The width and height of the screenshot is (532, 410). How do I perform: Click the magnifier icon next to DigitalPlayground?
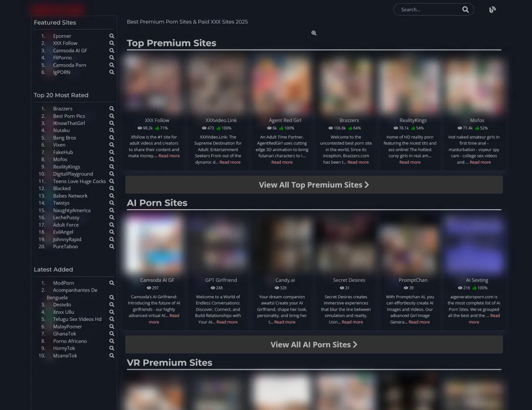(x=112, y=174)
